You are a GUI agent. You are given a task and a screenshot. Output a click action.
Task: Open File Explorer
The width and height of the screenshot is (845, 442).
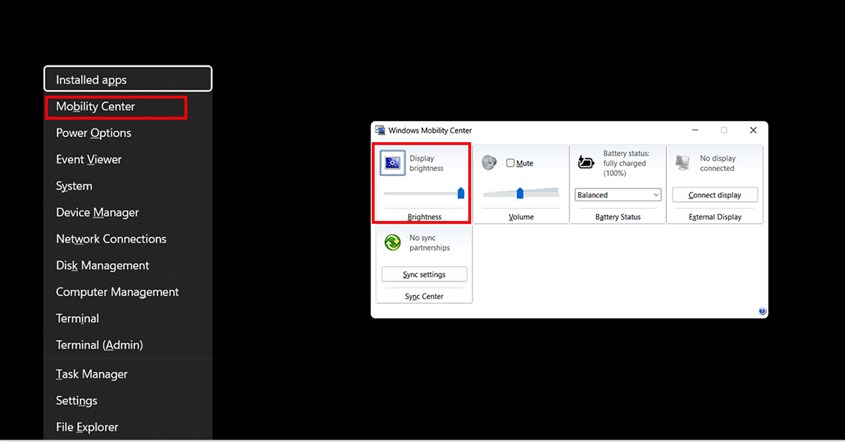coord(128,427)
